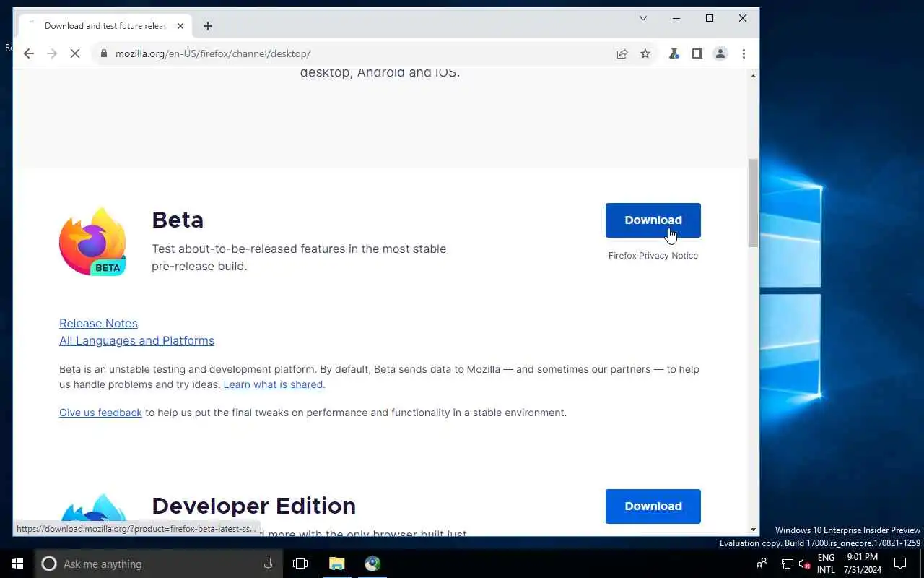Image resolution: width=924 pixels, height=578 pixels.
Task: Click the padlock site info icon
Action: 104,53
